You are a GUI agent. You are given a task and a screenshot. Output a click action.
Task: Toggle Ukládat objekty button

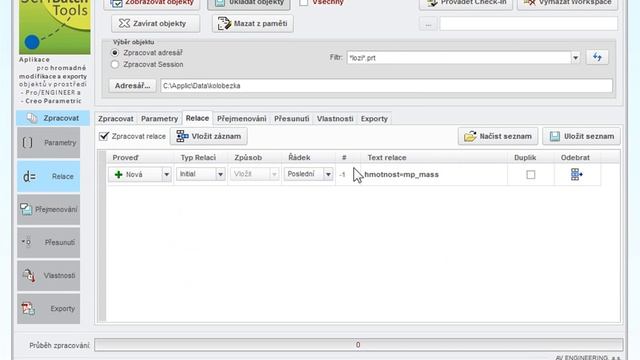click(249, 3)
